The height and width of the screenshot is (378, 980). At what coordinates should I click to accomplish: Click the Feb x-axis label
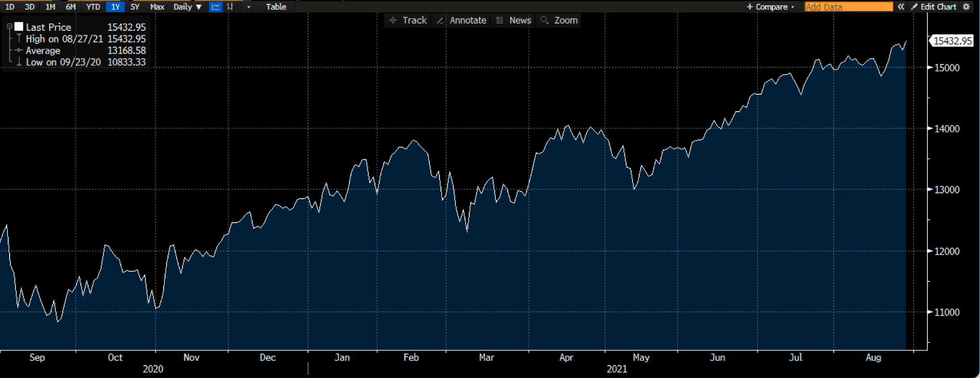[x=411, y=357]
